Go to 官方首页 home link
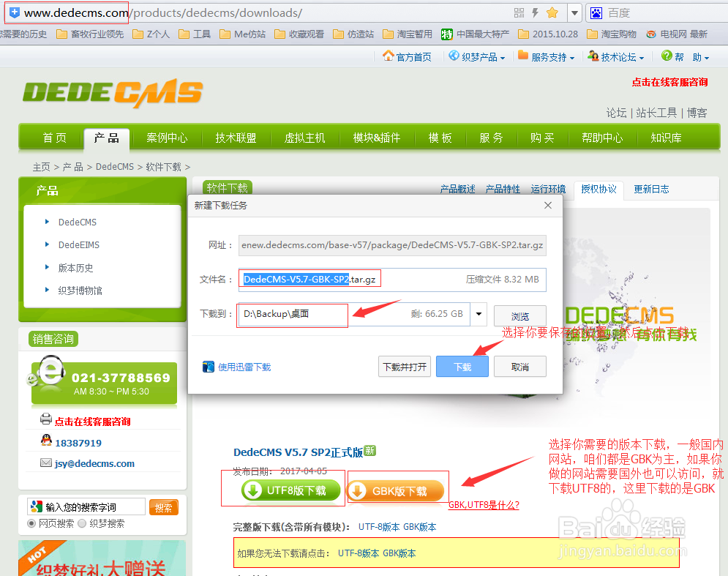Image resolution: width=728 pixels, height=576 pixels. click(x=407, y=56)
